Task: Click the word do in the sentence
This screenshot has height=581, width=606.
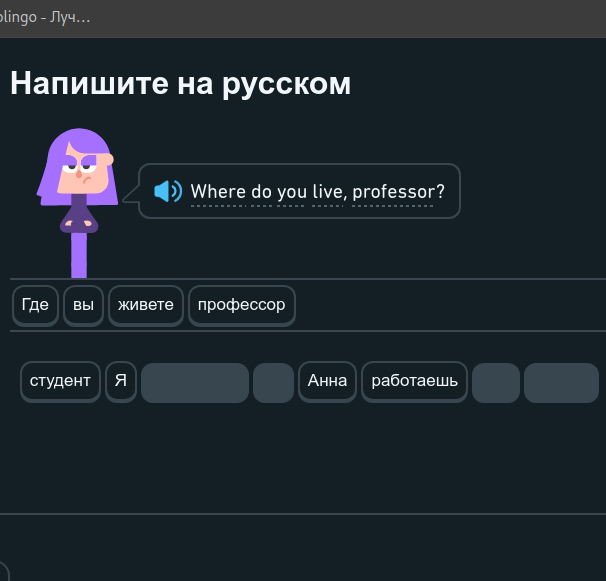Action: [x=262, y=191]
